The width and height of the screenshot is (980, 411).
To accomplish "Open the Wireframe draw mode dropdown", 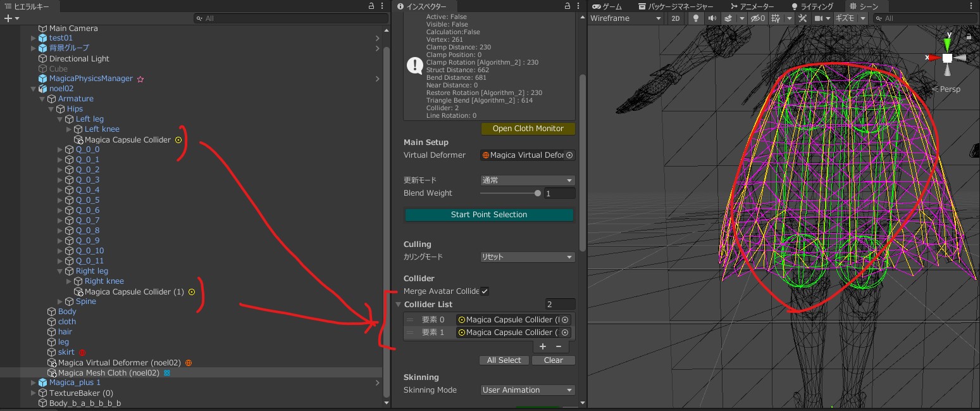I will click(x=625, y=18).
